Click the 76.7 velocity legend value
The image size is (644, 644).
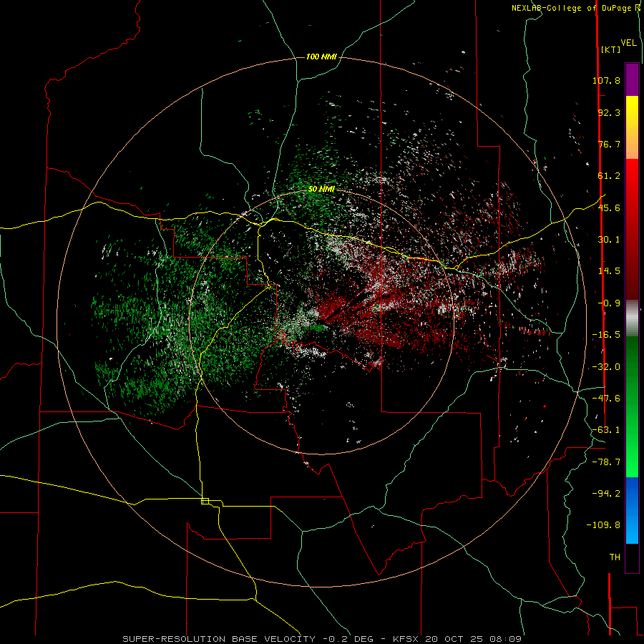(609, 144)
